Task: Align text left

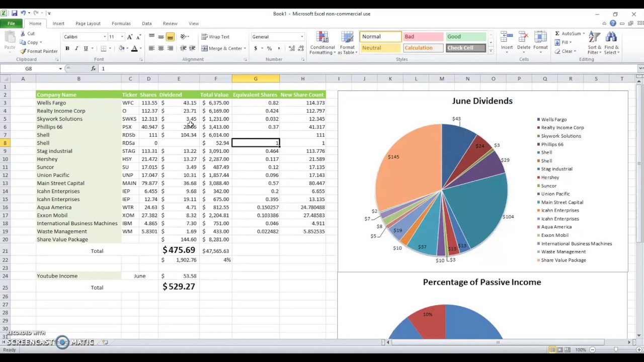Action: (x=151, y=48)
